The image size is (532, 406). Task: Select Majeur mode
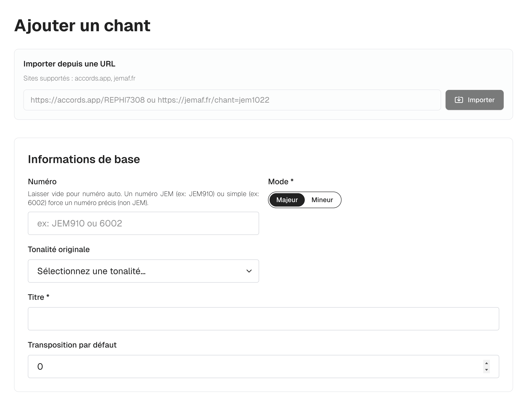pyautogui.click(x=287, y=200)
